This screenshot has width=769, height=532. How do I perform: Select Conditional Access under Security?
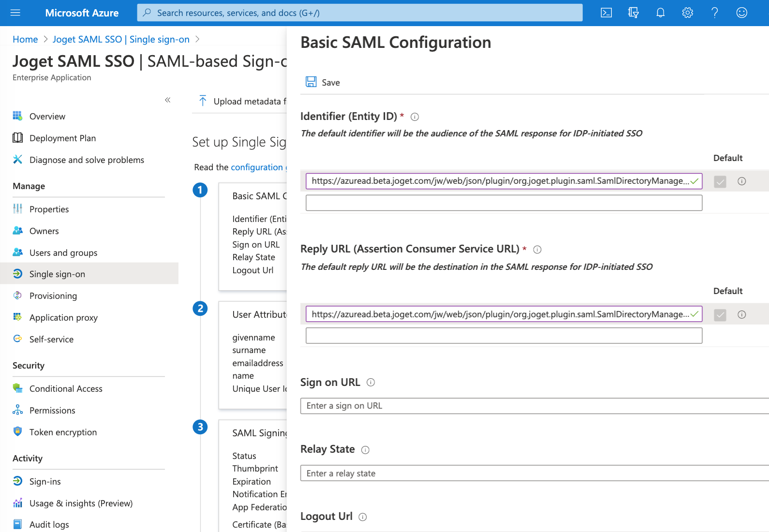66,389
